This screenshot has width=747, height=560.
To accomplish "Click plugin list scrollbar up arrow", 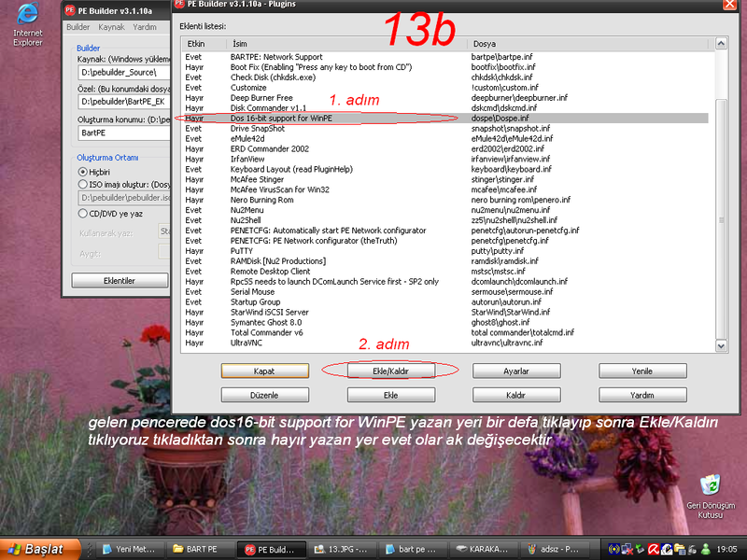I will (721, 44).
